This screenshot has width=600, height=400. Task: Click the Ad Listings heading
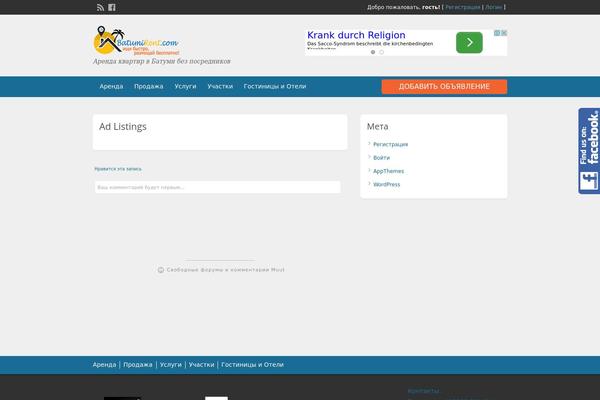tap(123, 127)
